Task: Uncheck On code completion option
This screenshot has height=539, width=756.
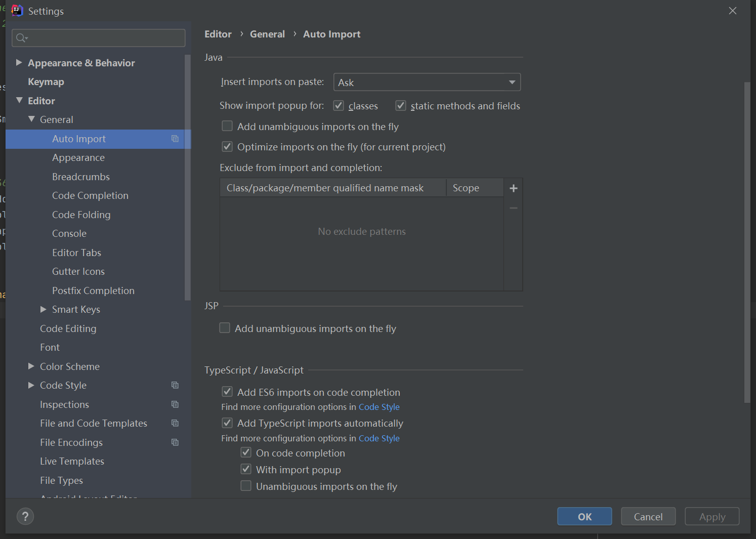Action: click(246, 452)
